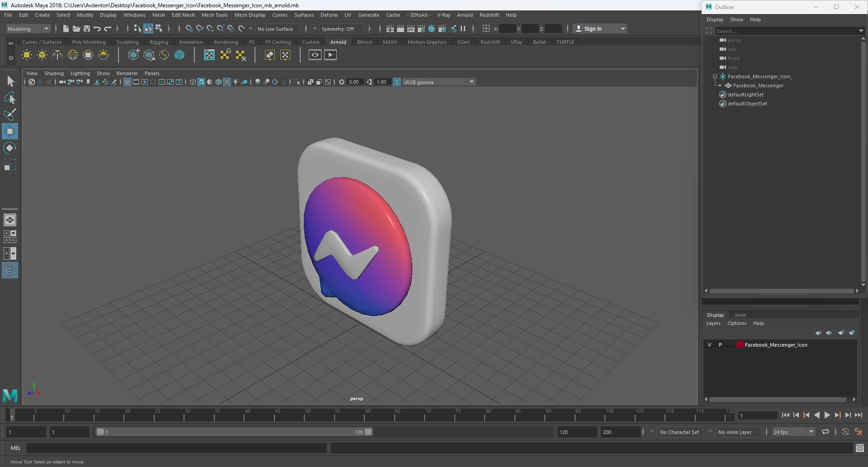The image size is (868, 467).
Task: Click the Arnold mesh light shelf icon
Action: click(x=42, y=55)
